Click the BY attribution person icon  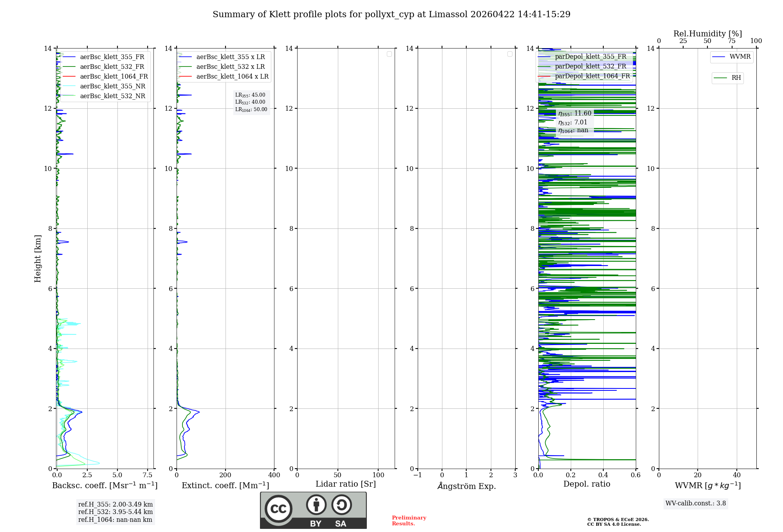pyautogui.click(x=316, y=505)
